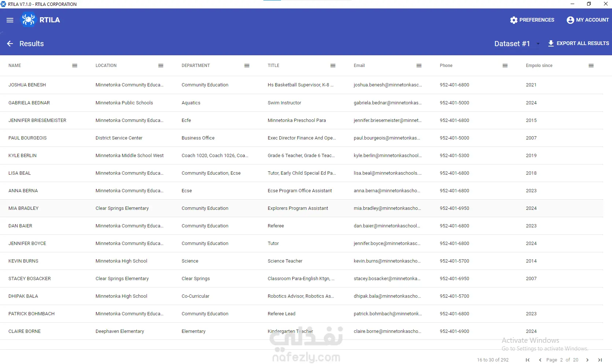This screenshot has width=612, height=364.
Task: Sort by the Email column header
Action: 359,66
